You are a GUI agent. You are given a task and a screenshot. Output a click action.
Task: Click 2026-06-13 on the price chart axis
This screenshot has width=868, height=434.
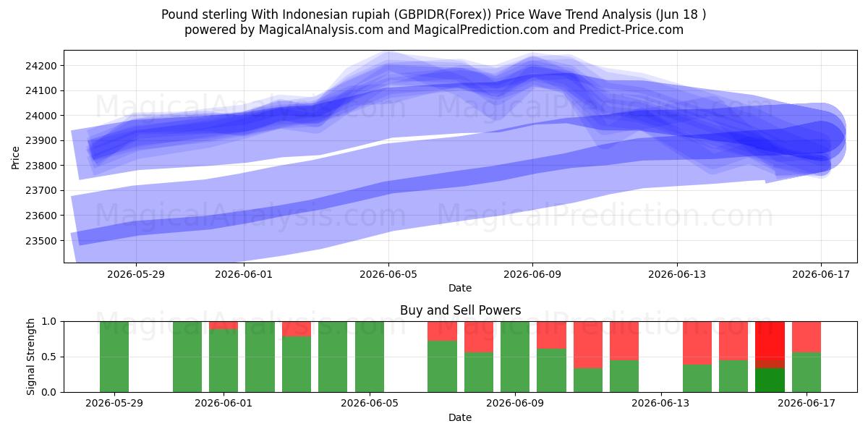click(x=677, y=274)
